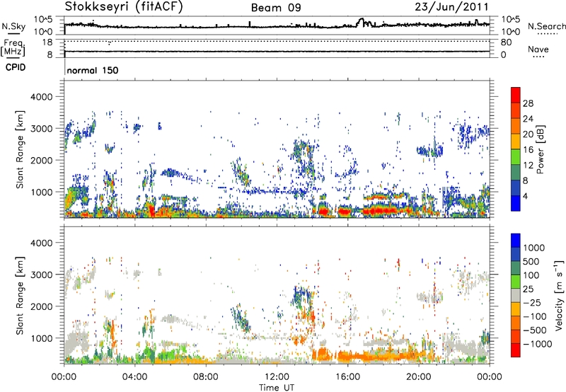
Task: Click the 'Stokkseyri (fitACF)' title text
Action: (124, 7)
